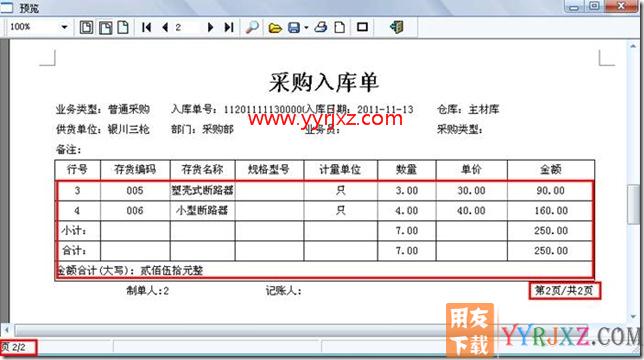Click the 采购类型 label
This screenshot has width=644, height=360.
(x=460, y=130)
